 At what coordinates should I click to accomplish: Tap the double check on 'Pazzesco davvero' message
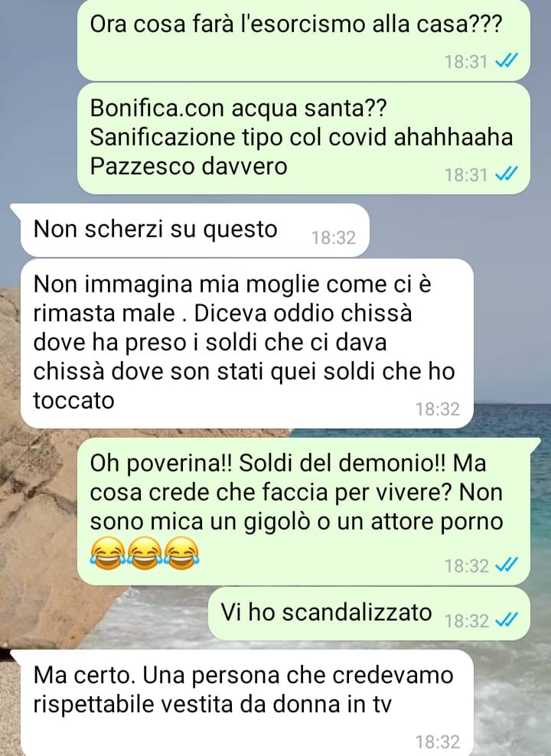507,174
